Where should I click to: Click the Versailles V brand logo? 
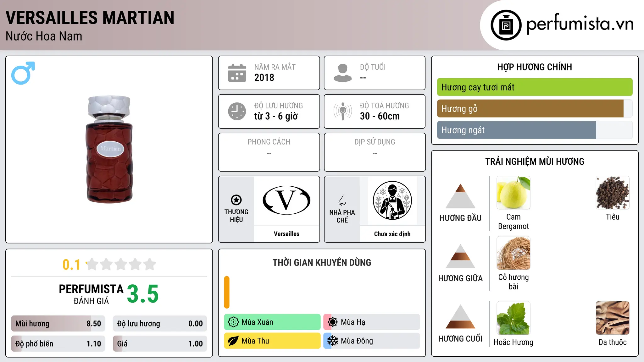point(286,200)
